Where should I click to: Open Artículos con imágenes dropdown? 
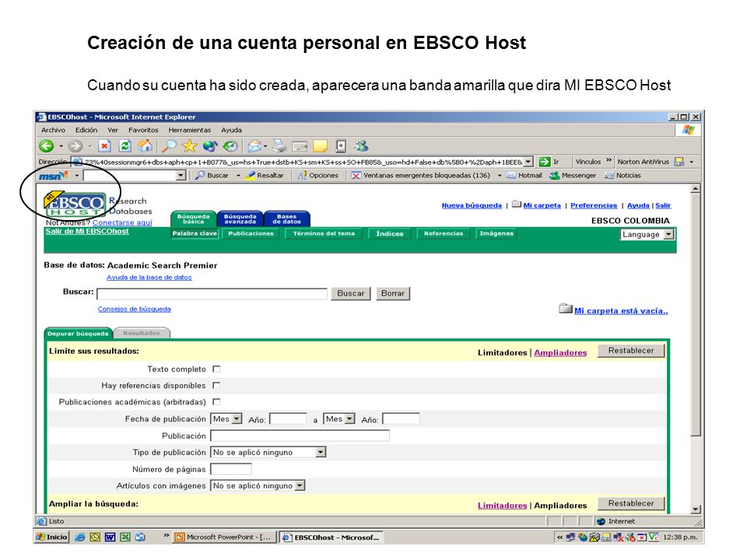[258, 485]
